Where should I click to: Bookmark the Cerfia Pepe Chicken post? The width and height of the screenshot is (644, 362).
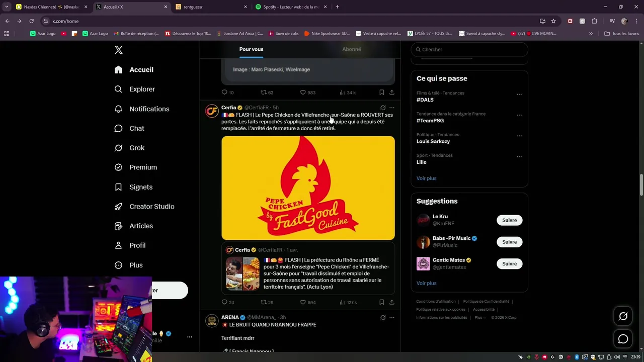[x=382, y=302]
